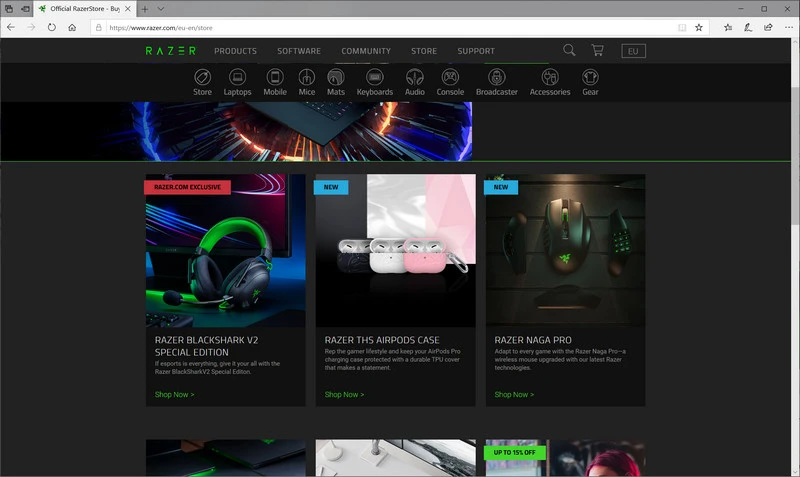
Task: Click Shop Now for THS AirPods Case
Action: [344, 394]
